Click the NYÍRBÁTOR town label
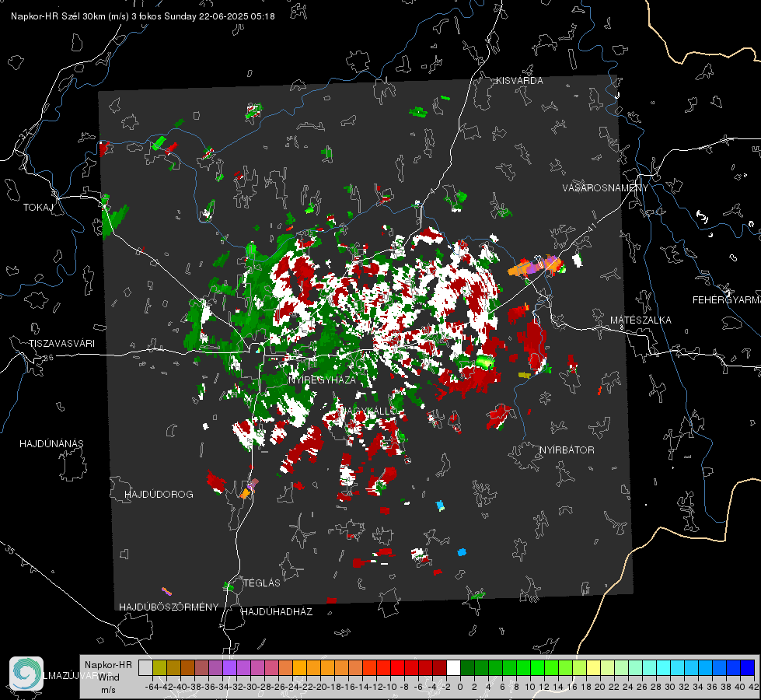This screenshot has width=761, height=700. click(x=567, y=450)
